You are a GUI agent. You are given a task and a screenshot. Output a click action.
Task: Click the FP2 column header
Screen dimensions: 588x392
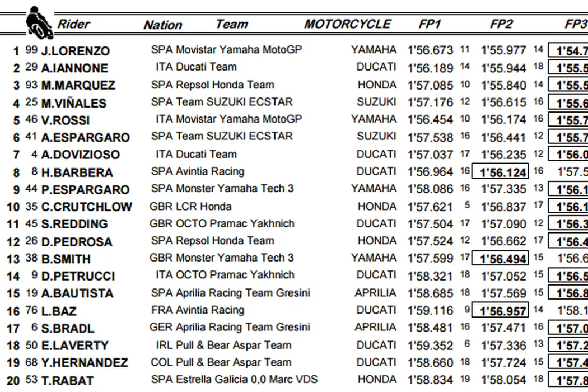click(x=501, y=24)
